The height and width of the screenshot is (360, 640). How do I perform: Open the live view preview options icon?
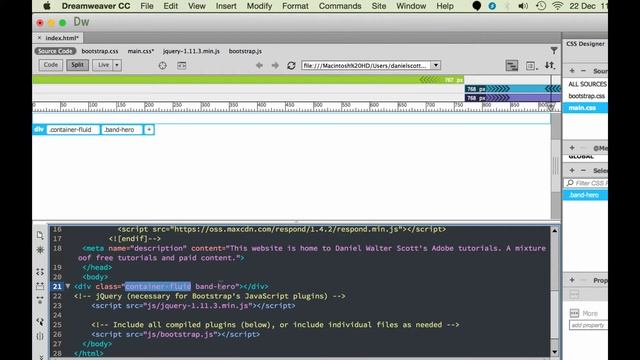pos(530,65)
